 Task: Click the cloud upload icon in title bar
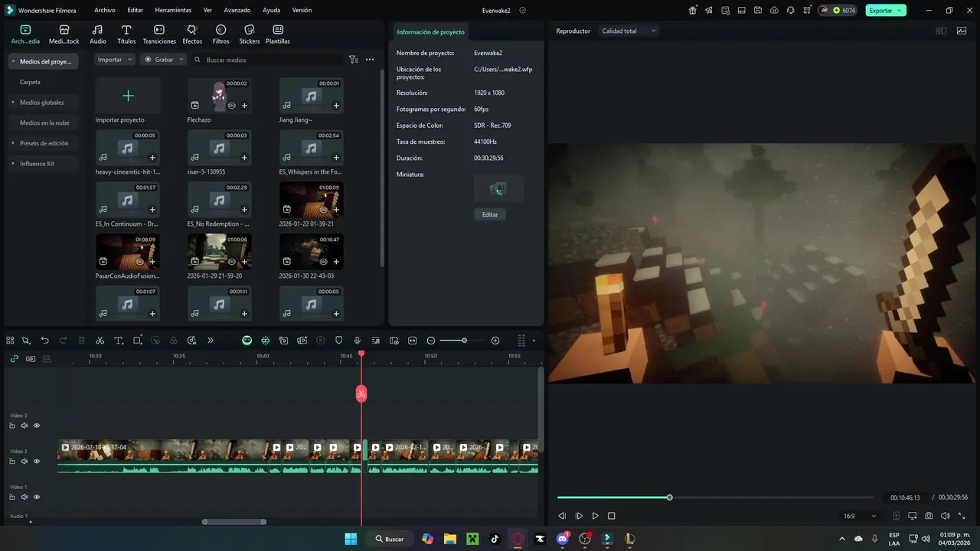click(774, 11)
